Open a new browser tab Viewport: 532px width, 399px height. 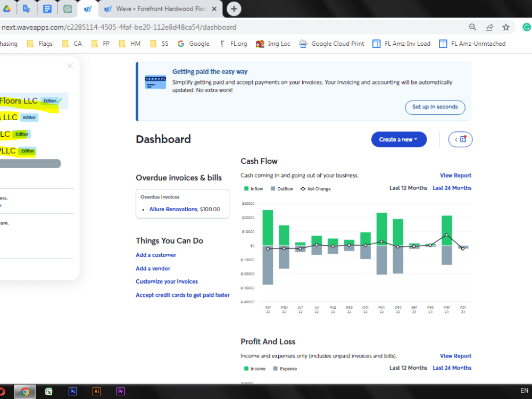[234, 9]
